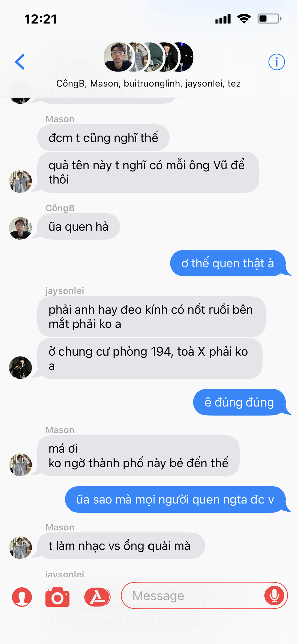Select the "t làm nhạc vs ổng quài mà" bubble

click(x=121, y=546)
